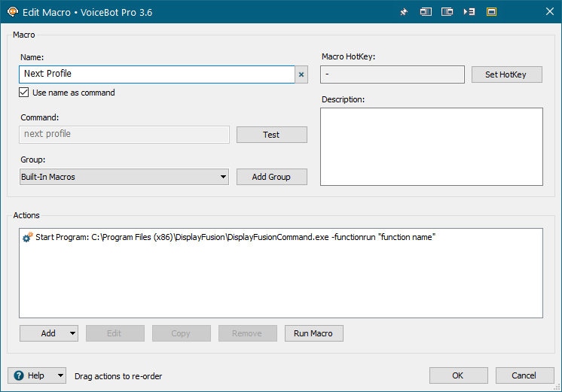Toggle the Use name as command checkbox
Screen dimensions: 562x392
[25, 93]
